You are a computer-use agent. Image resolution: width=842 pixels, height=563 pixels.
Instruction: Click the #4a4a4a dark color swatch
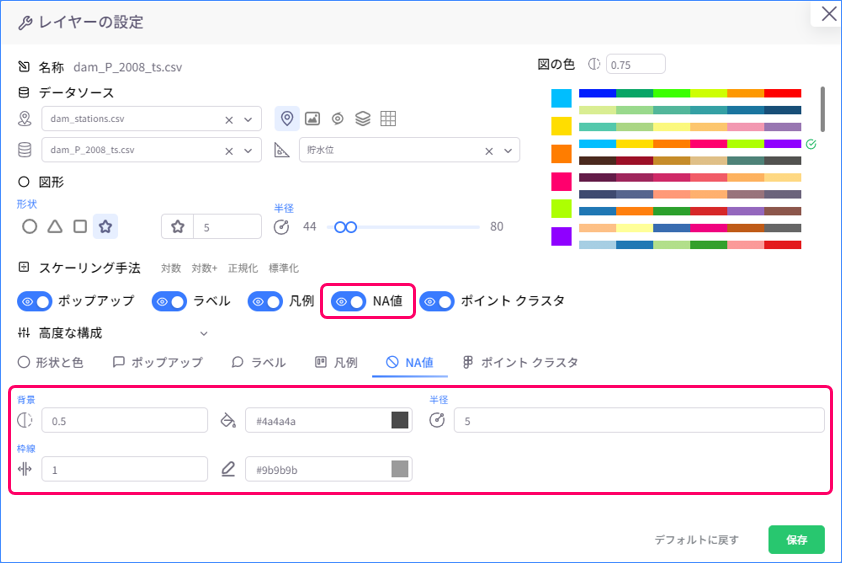coord(400,420)
